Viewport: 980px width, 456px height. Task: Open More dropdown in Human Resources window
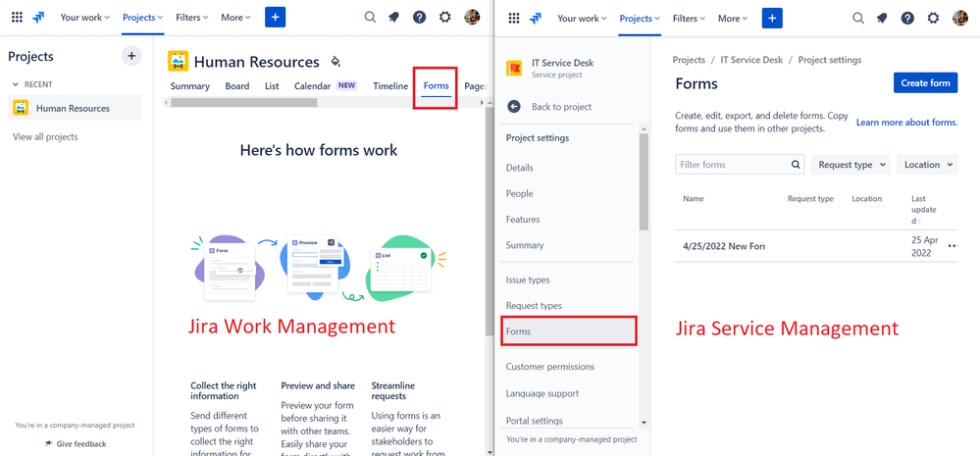235,18
